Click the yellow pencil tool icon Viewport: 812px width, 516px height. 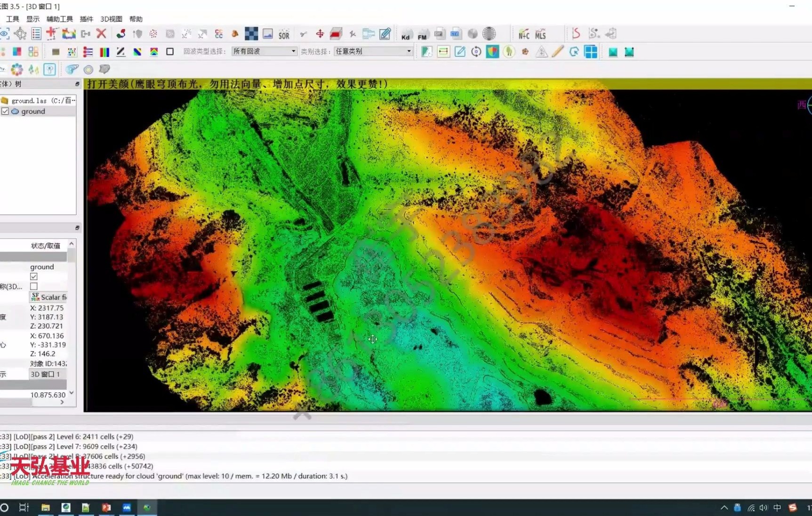click(557, 52)
